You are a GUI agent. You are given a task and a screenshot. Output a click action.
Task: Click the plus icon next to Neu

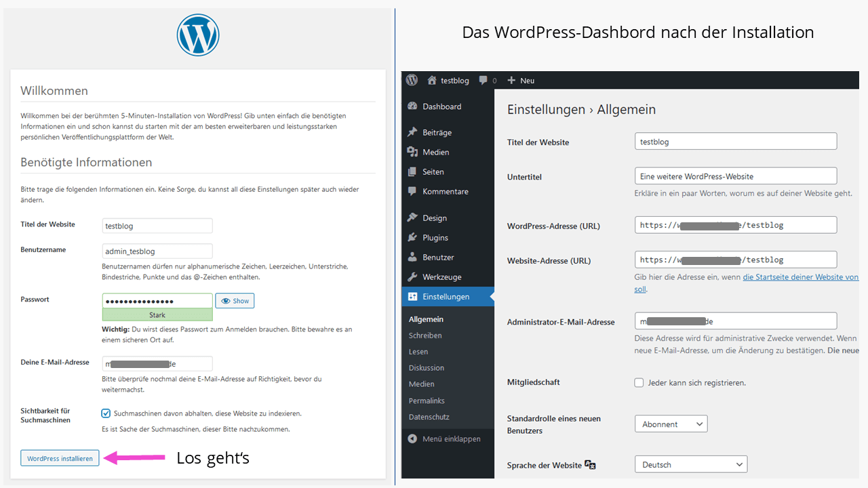tap(511, 80)
